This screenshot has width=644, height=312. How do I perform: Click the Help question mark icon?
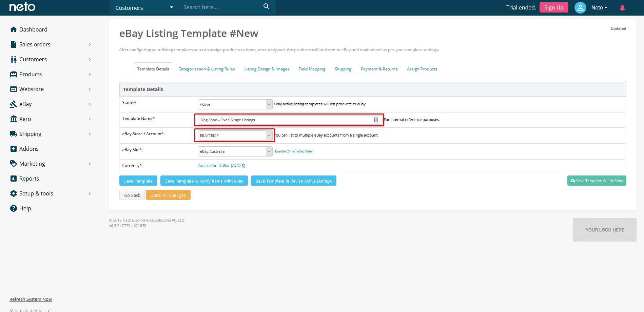(x=14, y=208)
